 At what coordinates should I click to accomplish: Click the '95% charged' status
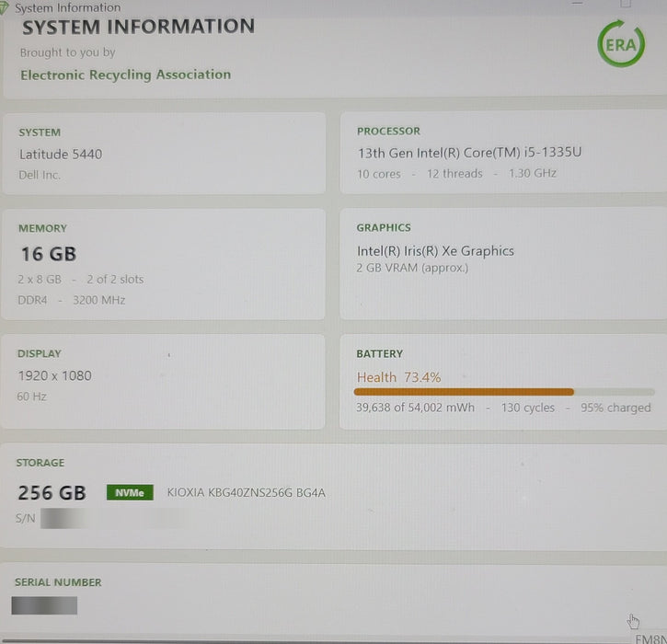615,408
